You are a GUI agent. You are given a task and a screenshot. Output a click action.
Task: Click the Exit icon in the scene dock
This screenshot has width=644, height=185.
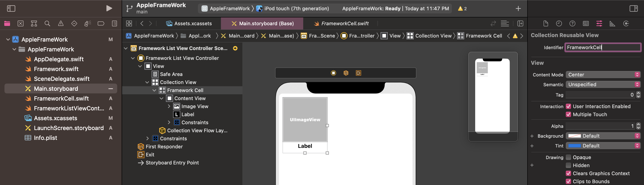click(358, 73)
